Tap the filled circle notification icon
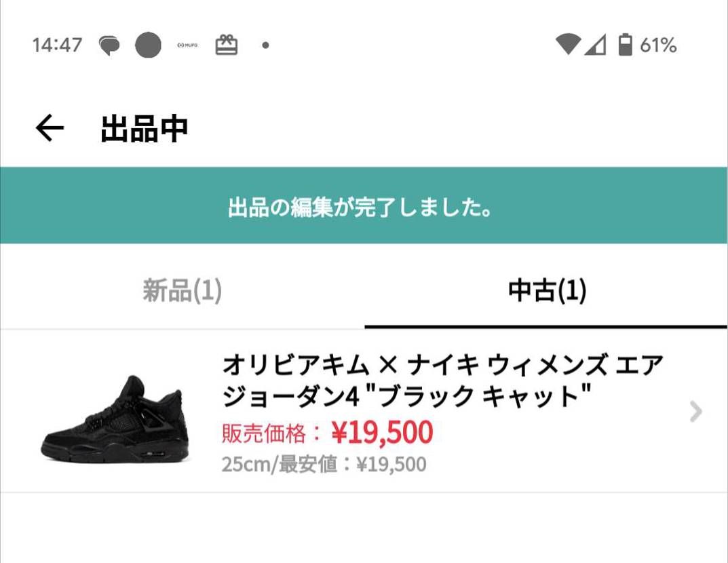Screen dimensions: 728x563 148,45
